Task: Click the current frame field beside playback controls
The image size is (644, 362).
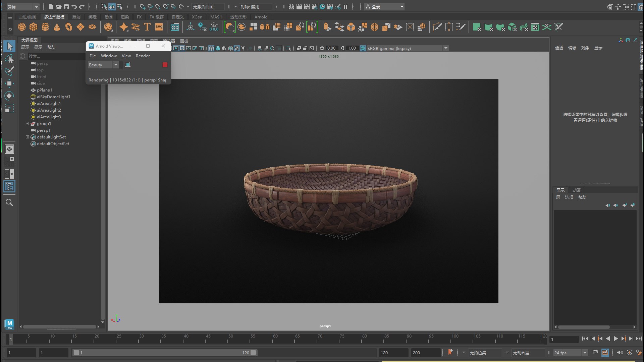Action: tap(564, 339)
